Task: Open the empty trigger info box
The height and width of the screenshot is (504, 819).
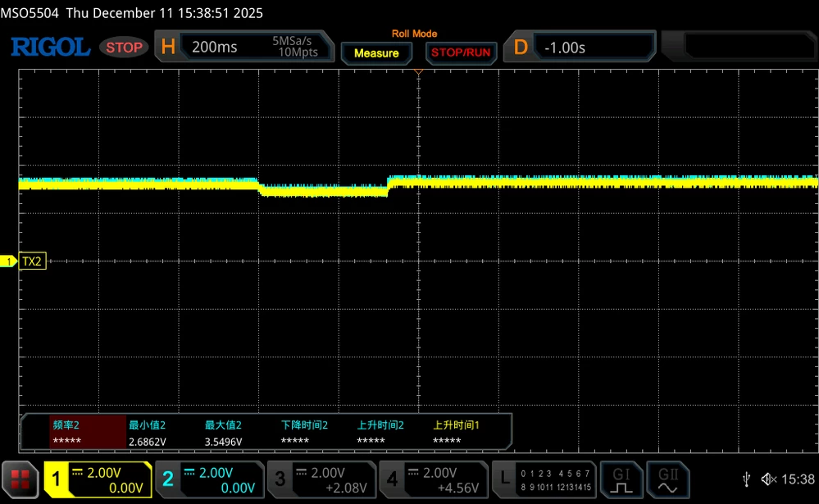Action: pos(738,46)
